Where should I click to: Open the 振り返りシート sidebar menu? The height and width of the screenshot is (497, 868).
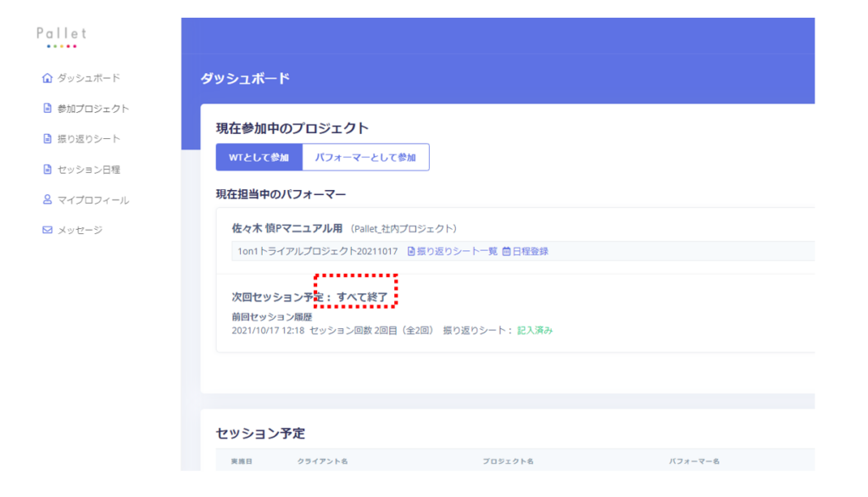point(88,138)
